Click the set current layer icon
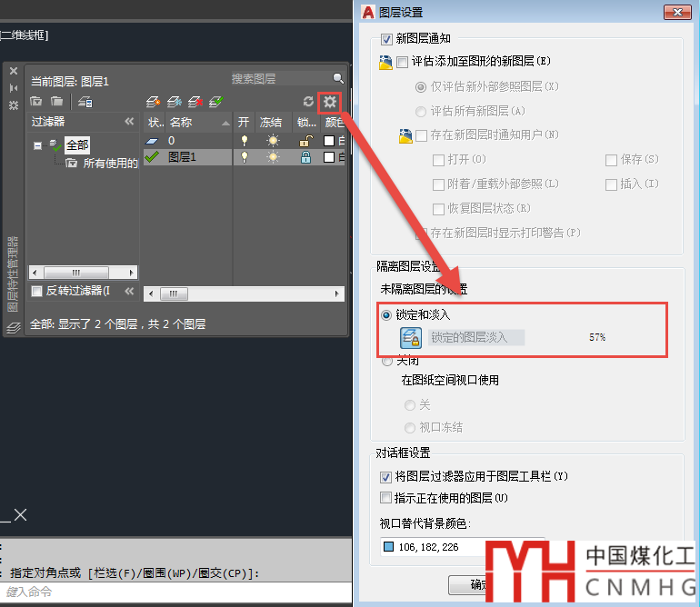 [x=216, y=102]
